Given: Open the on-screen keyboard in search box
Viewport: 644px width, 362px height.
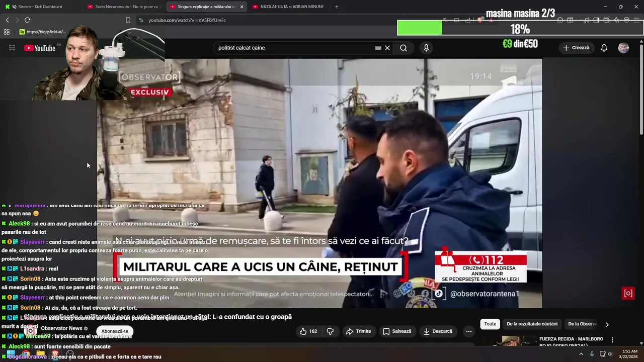Looking at the screenshot, I should tap(378, 48).
